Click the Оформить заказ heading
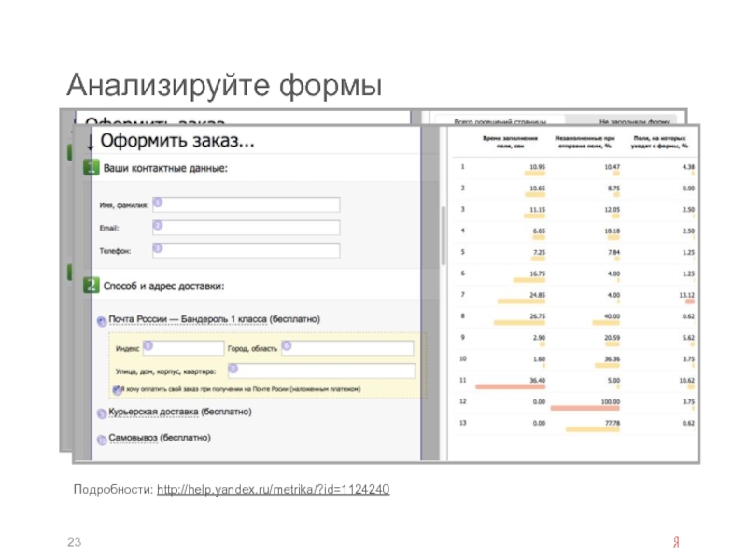This screenshot has height=560, width=747. tap(177, 141)
